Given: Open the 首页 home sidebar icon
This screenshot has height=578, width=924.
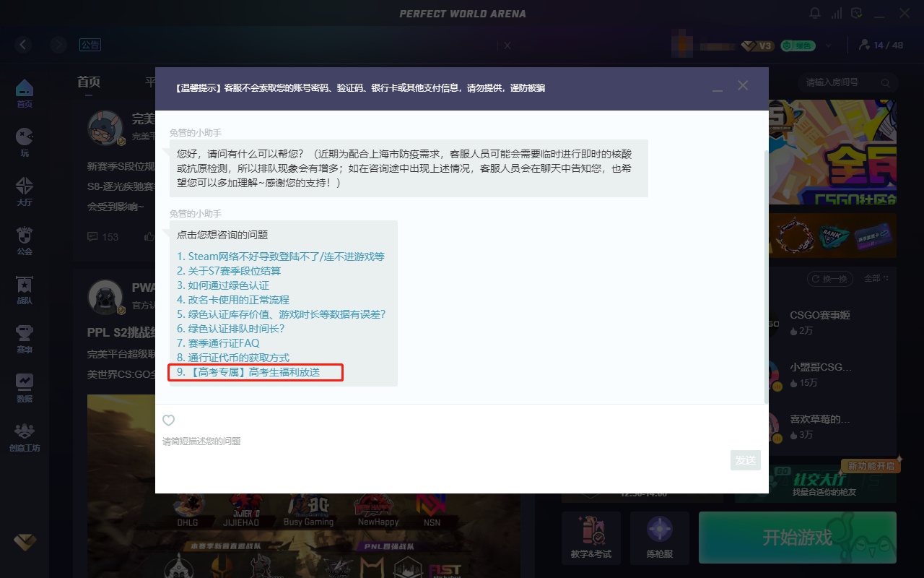Looking at the screenshot, I should point(25,93).
